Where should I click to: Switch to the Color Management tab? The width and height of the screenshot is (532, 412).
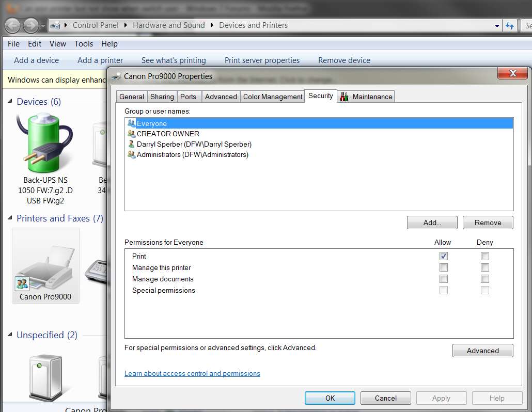(x=272, y=97)
